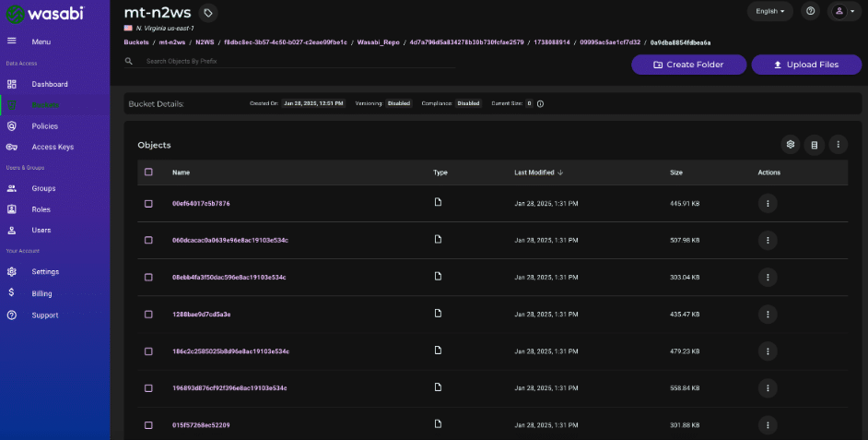Viewport: 868px width, 440px height.
Task: Sort by the Size column header
Action: [676, 172]
